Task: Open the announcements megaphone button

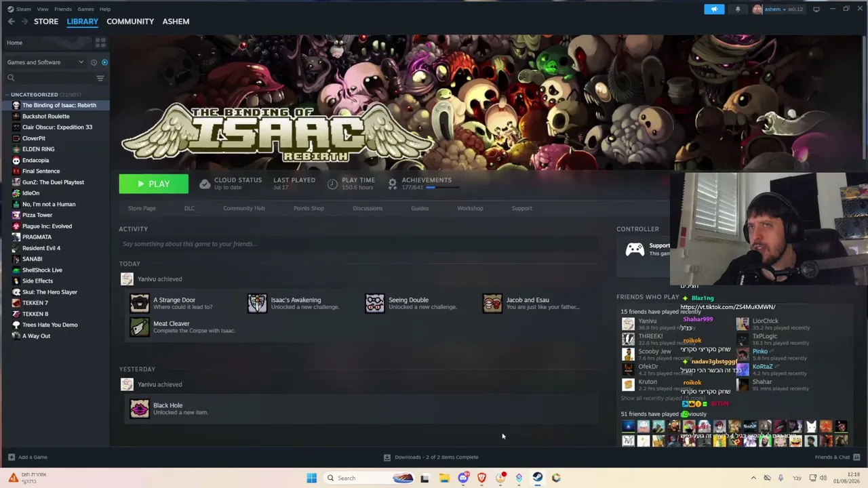Action: click(714, 9)
